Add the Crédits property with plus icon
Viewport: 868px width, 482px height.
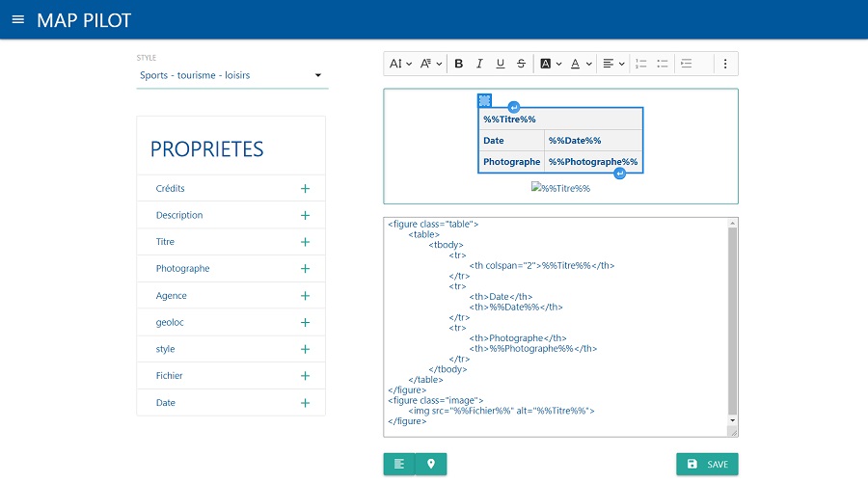(305, 189)
